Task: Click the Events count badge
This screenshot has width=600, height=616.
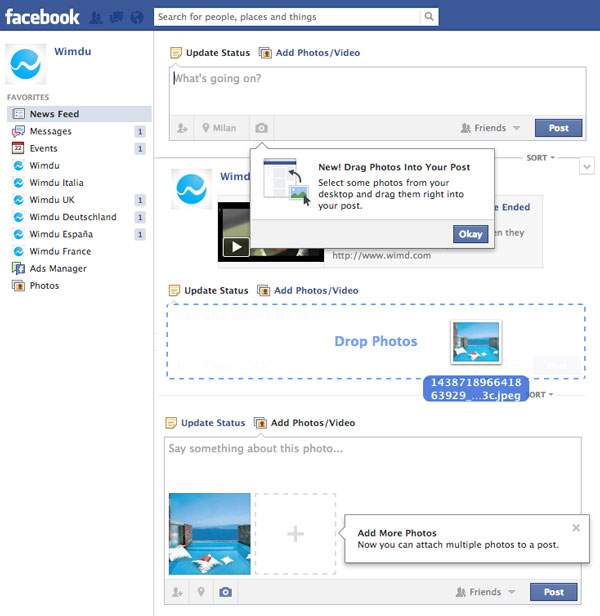Action: coord(140,148)
